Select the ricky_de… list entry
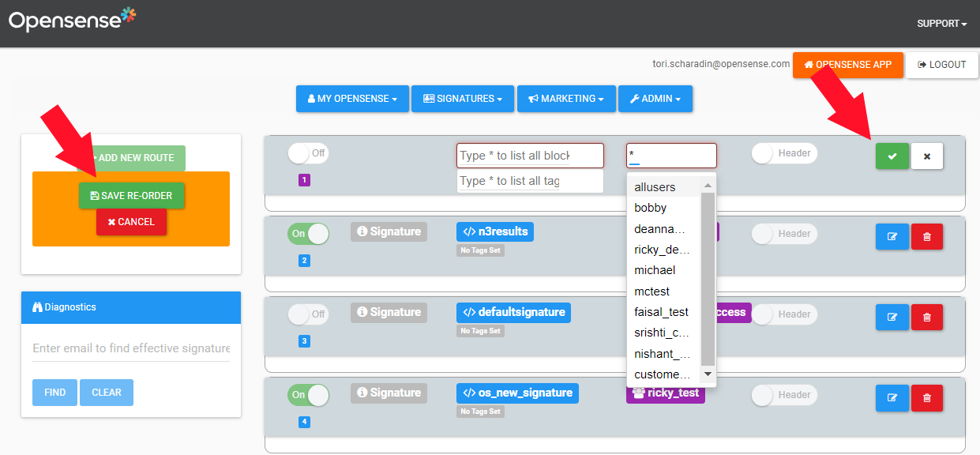Image resolution: width=980 pixels, height=455 pixels. [x=663, y=250]
